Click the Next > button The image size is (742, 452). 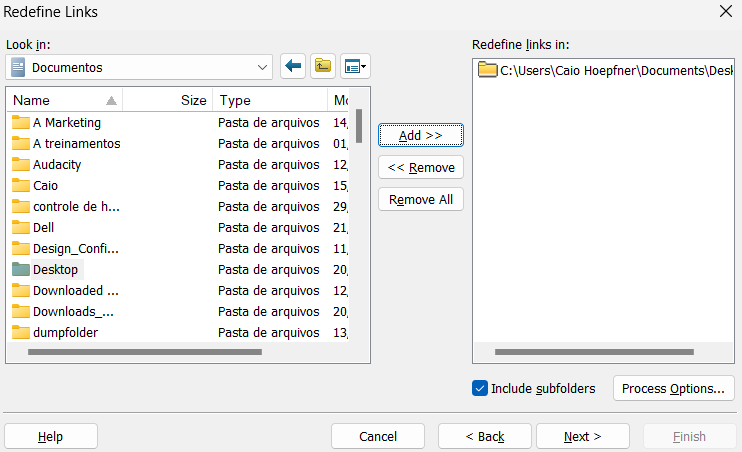click(583, 436)
